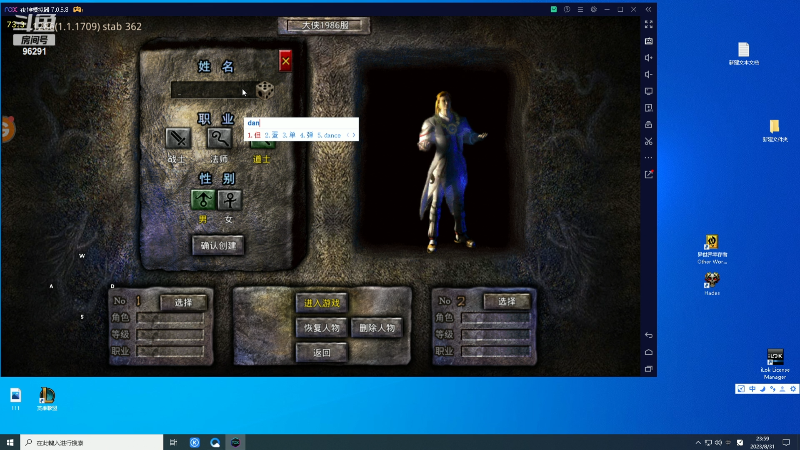Open the iLok License Manager shortcut
Image resolution: width=800 pixels, height=450 pixels.
click(x=775, y=364)
